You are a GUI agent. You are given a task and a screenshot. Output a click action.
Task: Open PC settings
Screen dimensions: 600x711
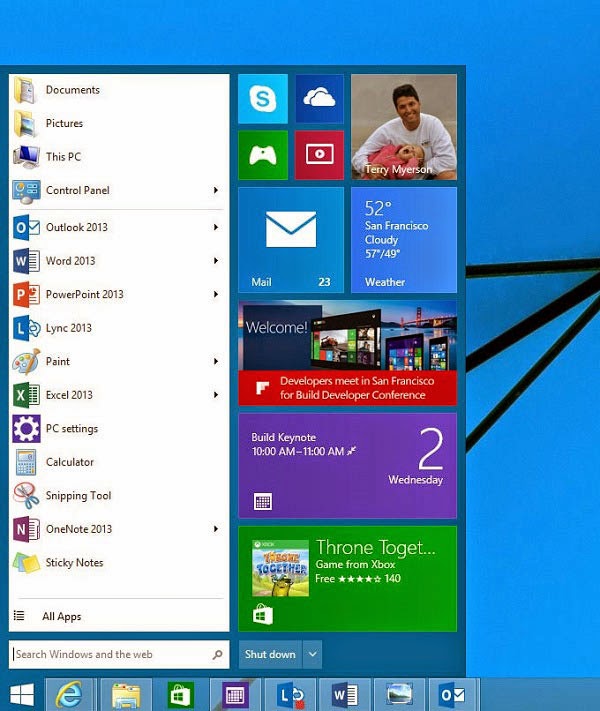[x=119, y=429]
